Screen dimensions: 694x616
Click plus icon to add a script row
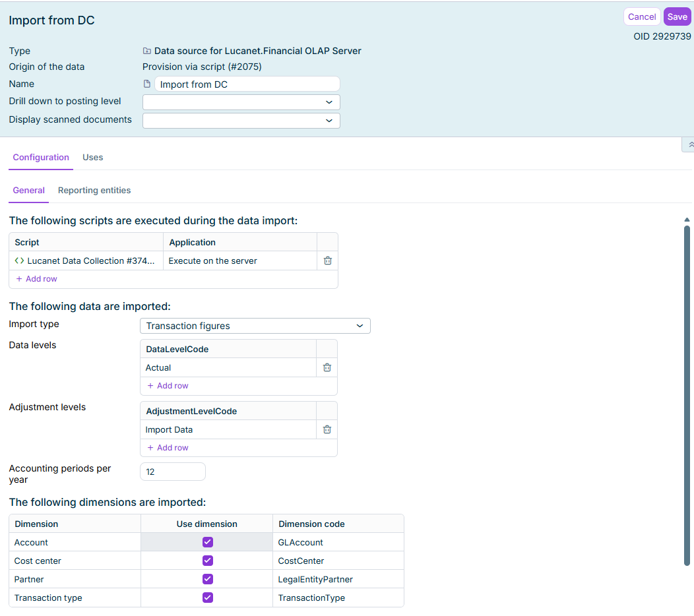(19, 279)
